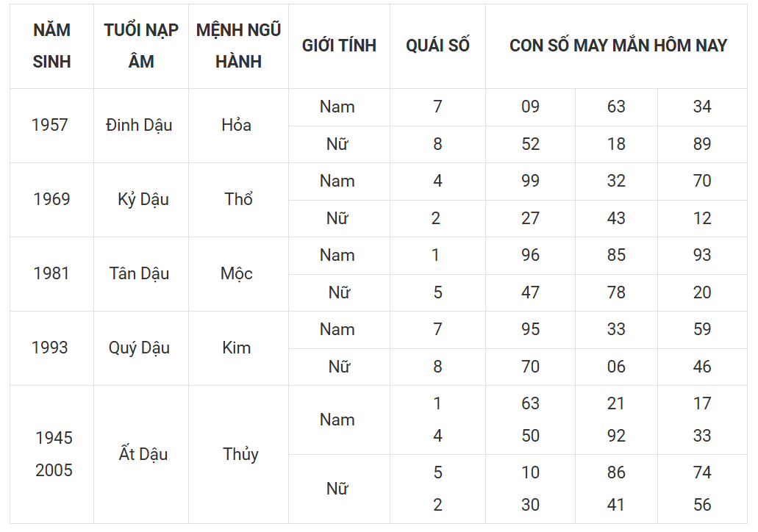The height and width of the screenshot is (532, 758).
Task: Select the 1969 year cell
Action: click(x=51, y=199)
